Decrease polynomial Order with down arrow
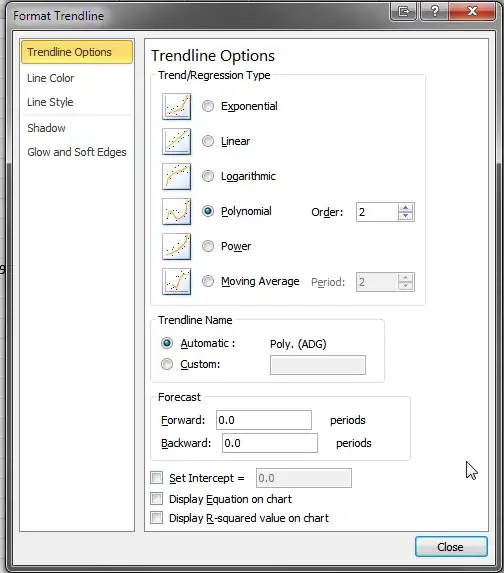 (x=405, y=216)
